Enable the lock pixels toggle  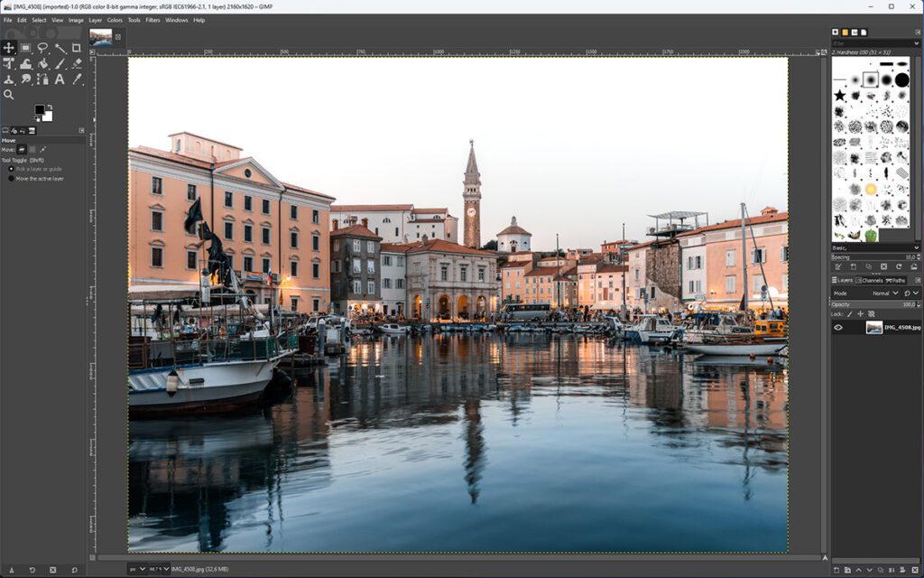point(849,313)
